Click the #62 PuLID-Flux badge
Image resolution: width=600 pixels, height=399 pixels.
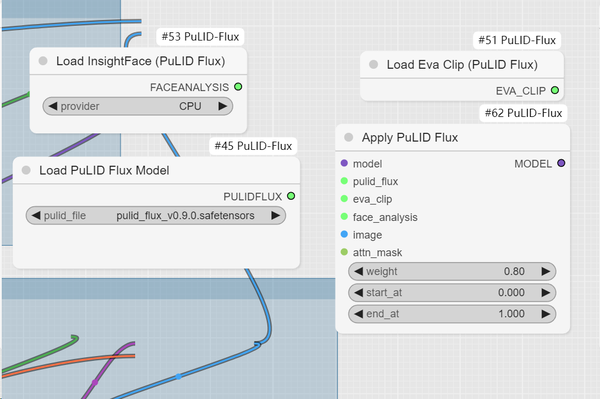(523, 113)
